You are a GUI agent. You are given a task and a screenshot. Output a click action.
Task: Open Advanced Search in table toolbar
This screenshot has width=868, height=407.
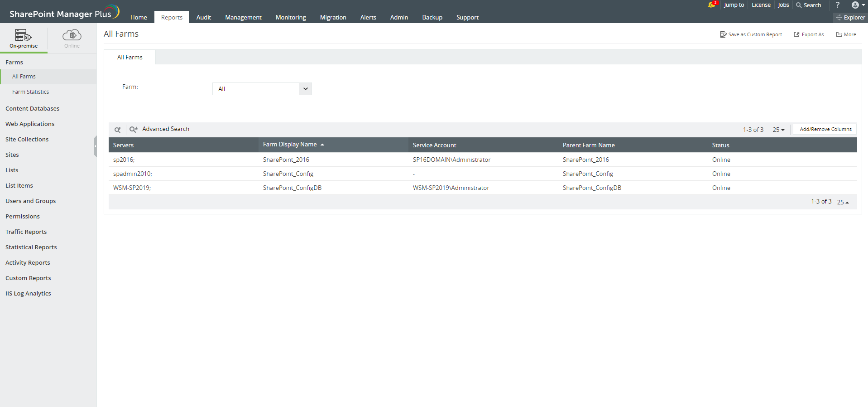click(x=160, y=129)
